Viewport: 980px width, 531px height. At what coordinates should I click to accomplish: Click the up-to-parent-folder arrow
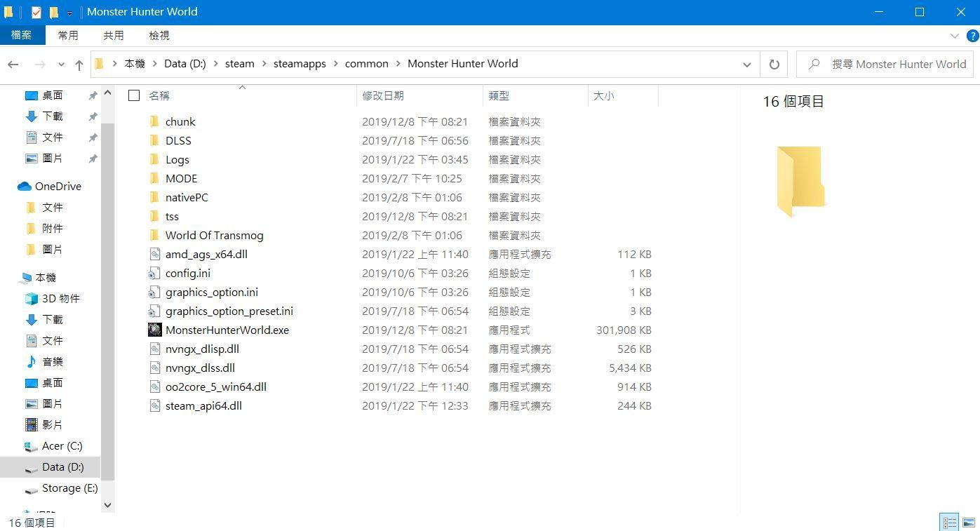point(79,64)
